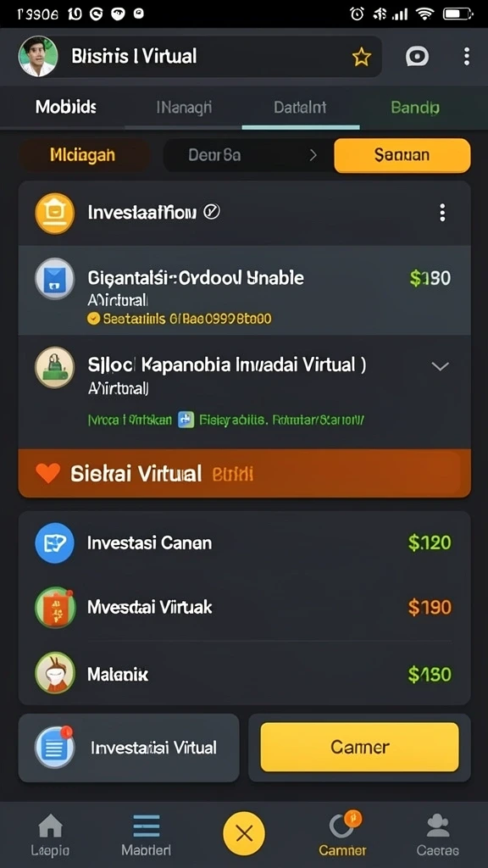Open the three-dot menu in top bar
The width and height of the screenshot is (488, 868).
point(467,57)
